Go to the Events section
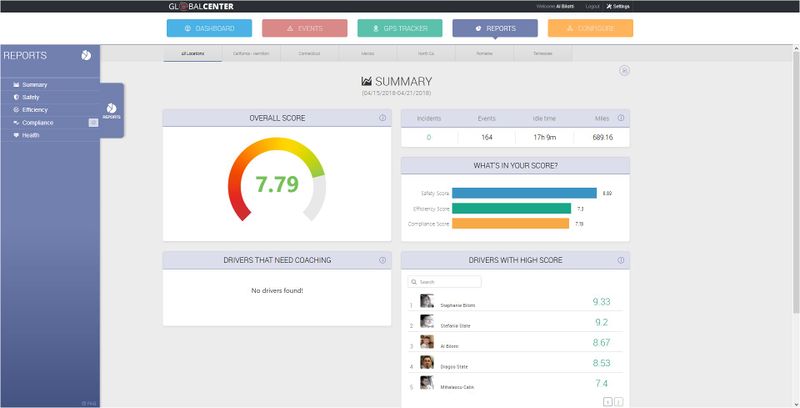The height and width of the screenshot is (408, 800). click(305, 28)
